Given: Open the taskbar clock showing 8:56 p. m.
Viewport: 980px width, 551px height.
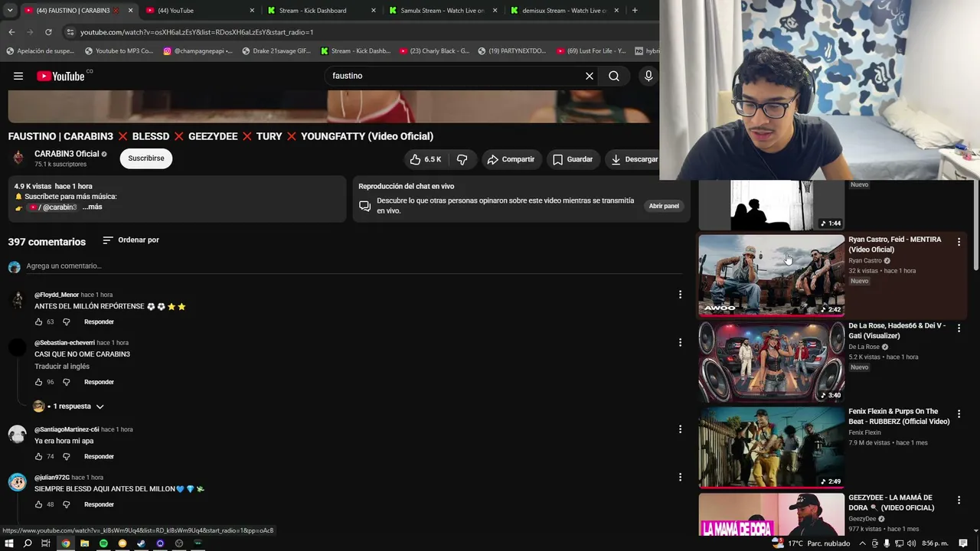Looking at the screenshot, I should pos(935,543).
